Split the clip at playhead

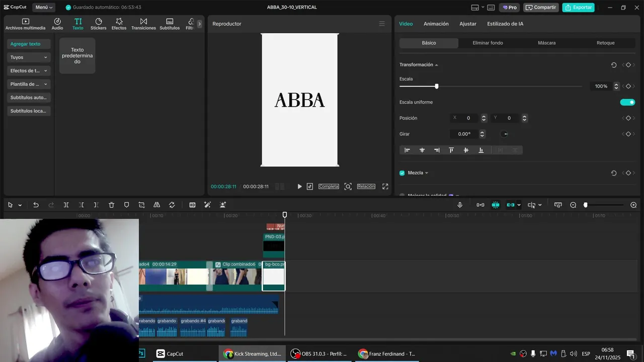coord(66,205)
